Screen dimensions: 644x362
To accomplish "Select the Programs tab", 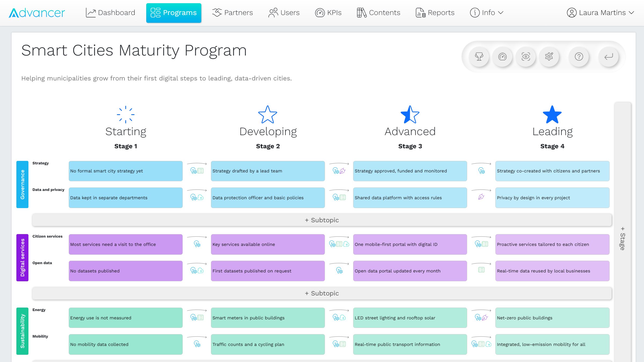I will click(x=174, y=13).
